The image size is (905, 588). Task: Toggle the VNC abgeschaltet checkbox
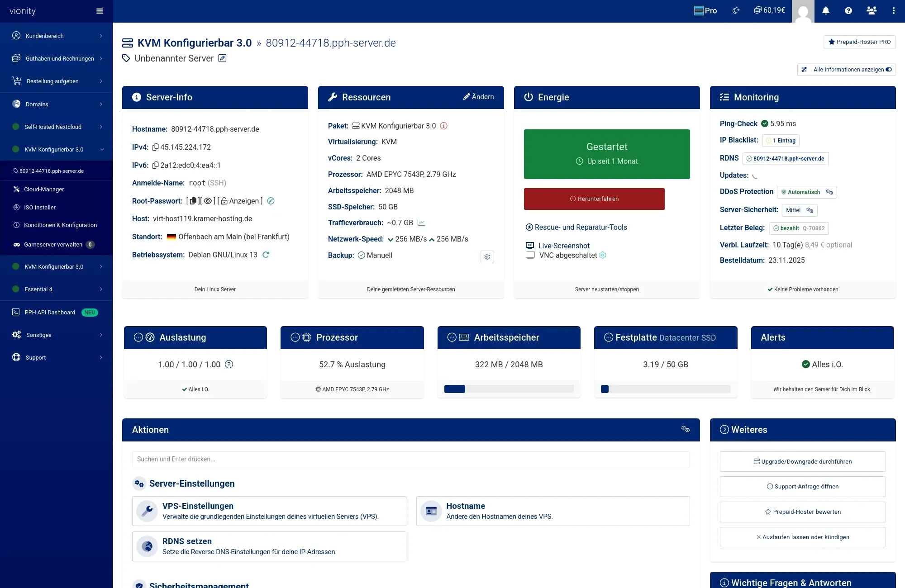(530, 255)
